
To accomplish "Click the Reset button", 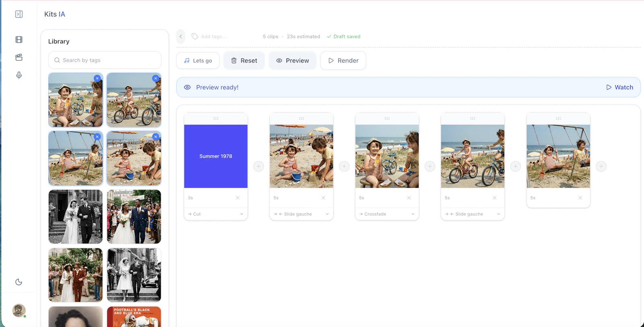I will (244, 60).
